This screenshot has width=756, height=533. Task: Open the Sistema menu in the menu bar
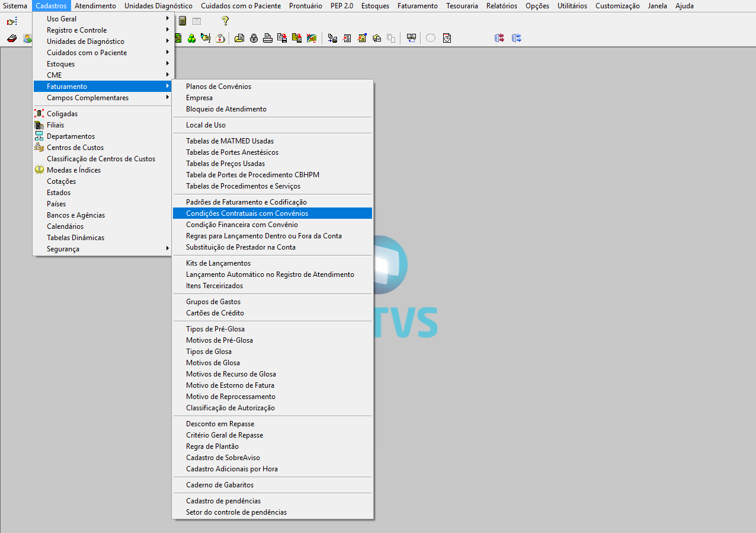point(15,6)
